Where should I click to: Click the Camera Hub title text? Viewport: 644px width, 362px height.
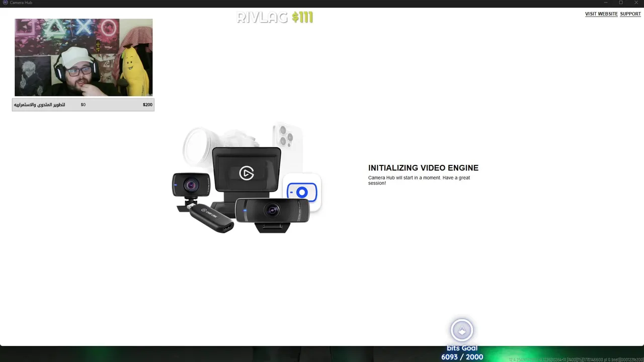pyautogui.click(x=21, y=3)
